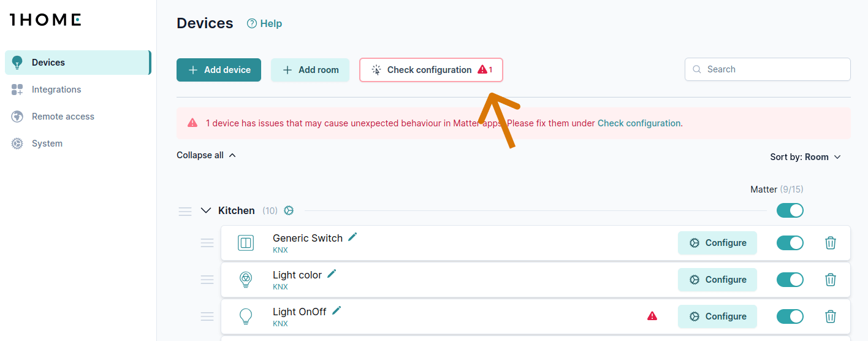Click the Kitchen room drag handle
Viewport: 868px width, 341px height.
[x=185, y=211]
